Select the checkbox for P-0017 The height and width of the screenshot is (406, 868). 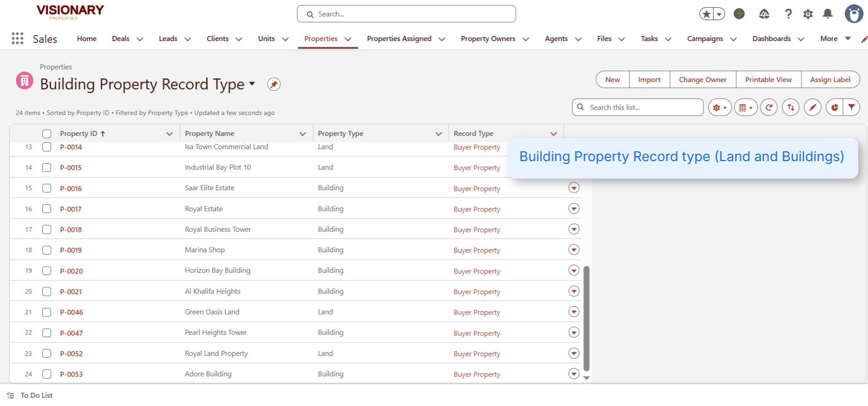pyautogui.click(x=46, y=209)
